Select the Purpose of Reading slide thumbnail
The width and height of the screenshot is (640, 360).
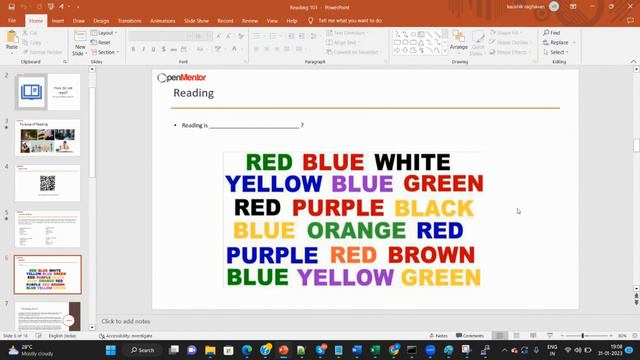point(48,138)
